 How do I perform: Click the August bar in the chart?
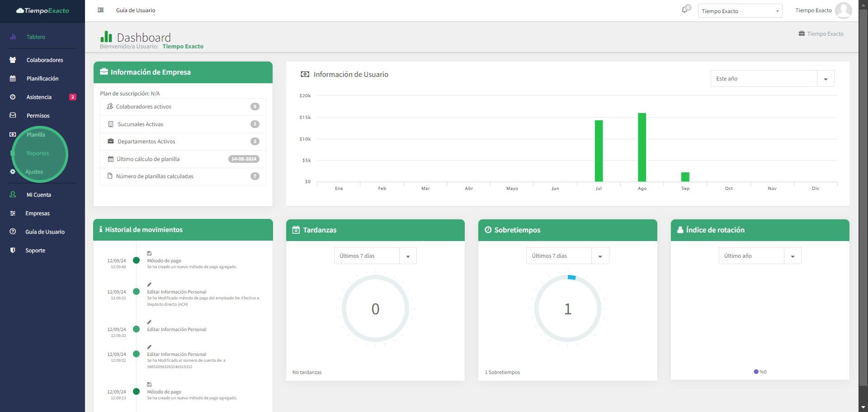point(642,147)
